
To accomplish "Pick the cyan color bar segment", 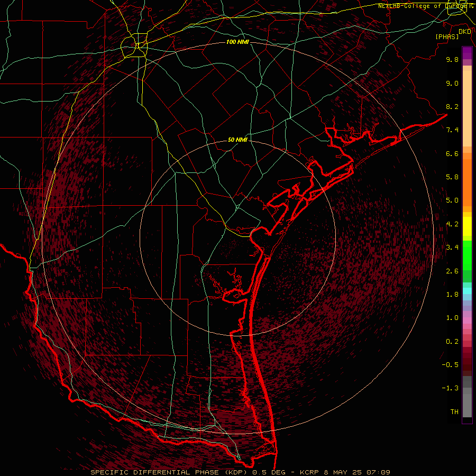I will (x=467, y=291).
